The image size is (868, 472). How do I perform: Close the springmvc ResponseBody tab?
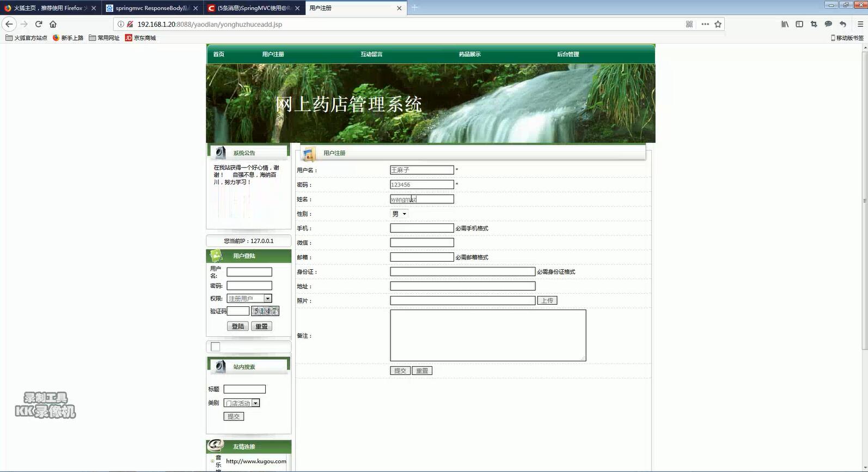click(x=195, y=8)
